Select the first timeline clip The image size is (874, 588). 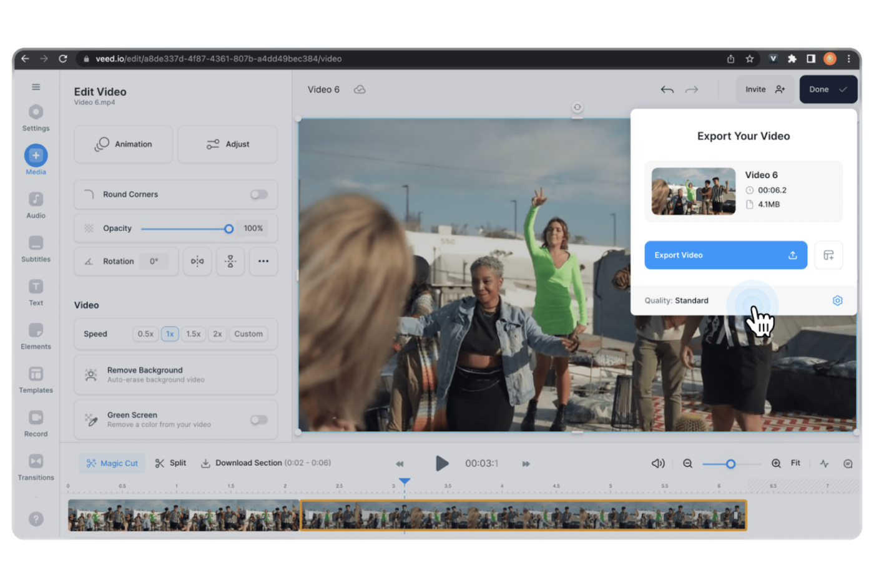tap(184, 516)
